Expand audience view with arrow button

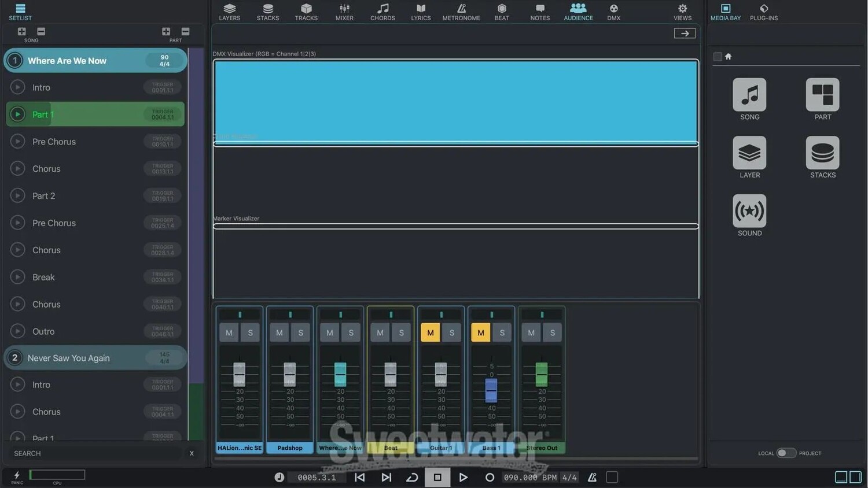click(x=685, y=34)
